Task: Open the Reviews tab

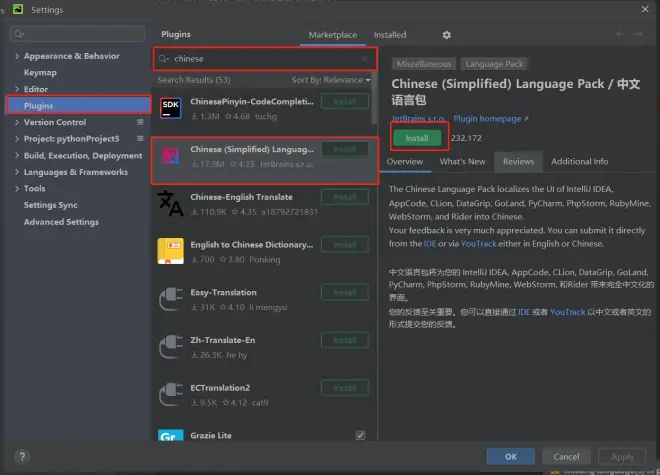Action: 518,162
